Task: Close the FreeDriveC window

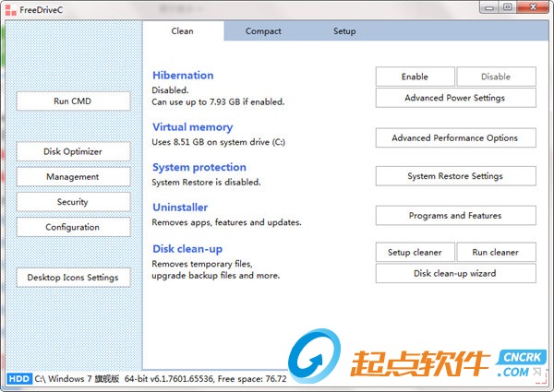Action: coord(533,7)
